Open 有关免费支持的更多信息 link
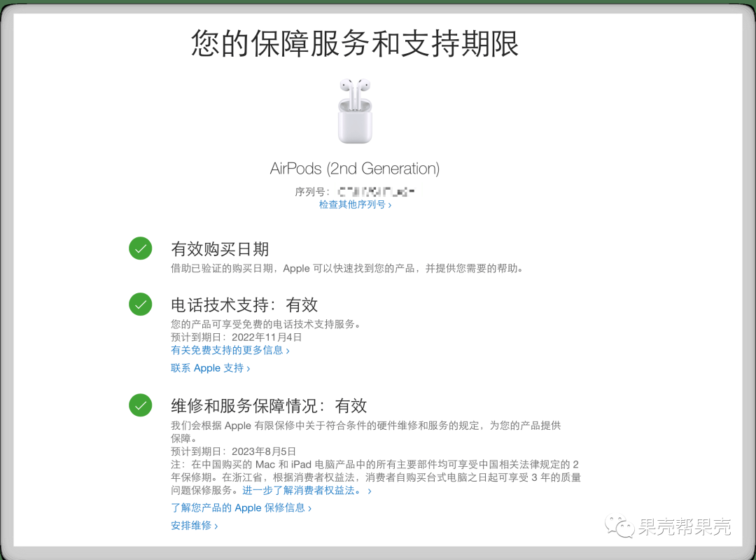This screenshot has height=560, width=756. pyautogui.click(x=230, y=350)
